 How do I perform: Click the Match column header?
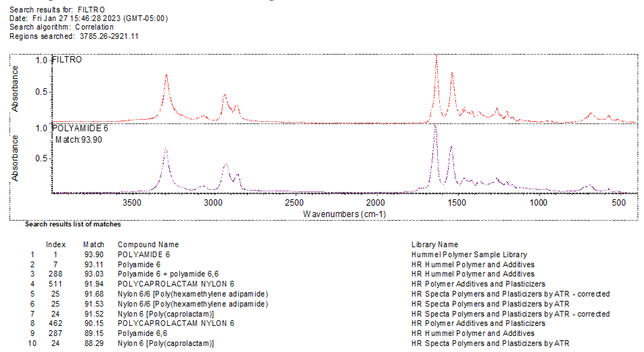click(x=94, y=244)
